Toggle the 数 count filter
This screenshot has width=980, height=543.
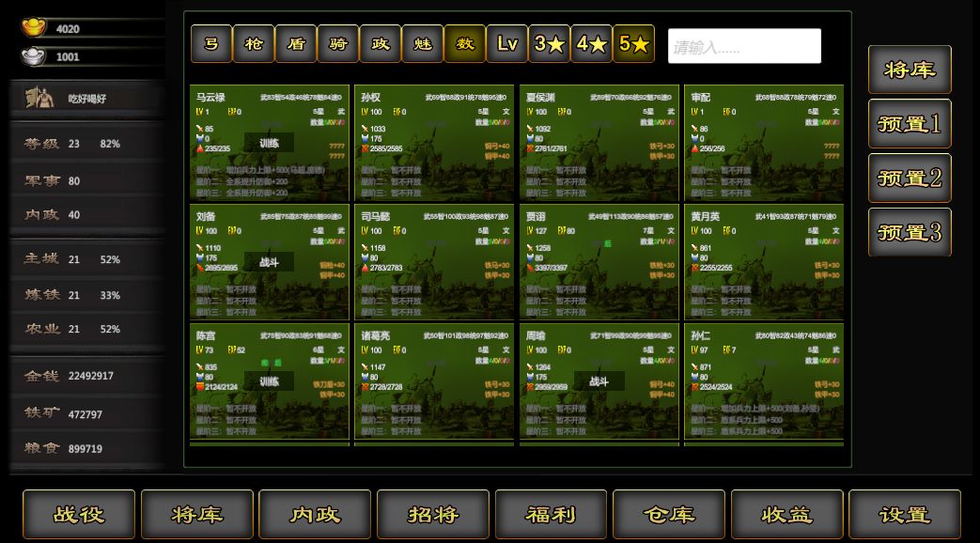pyautogui.click(x=465, y=44)
